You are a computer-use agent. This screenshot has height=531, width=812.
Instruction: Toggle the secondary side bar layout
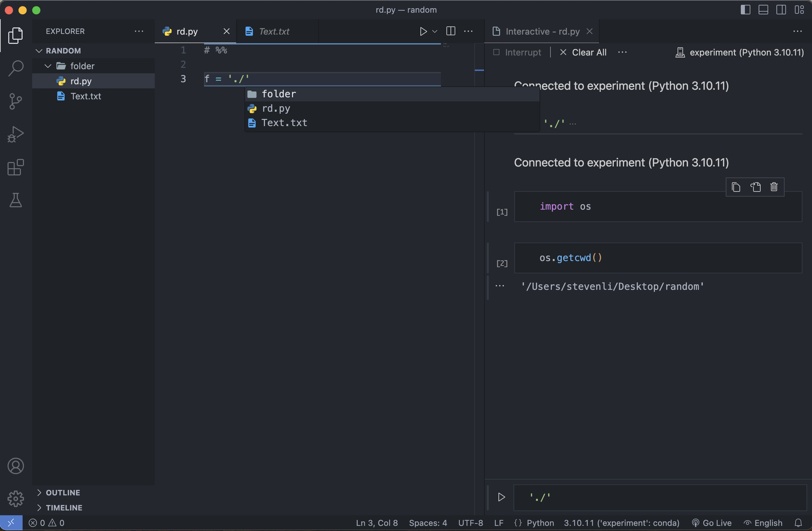point(781,10)
